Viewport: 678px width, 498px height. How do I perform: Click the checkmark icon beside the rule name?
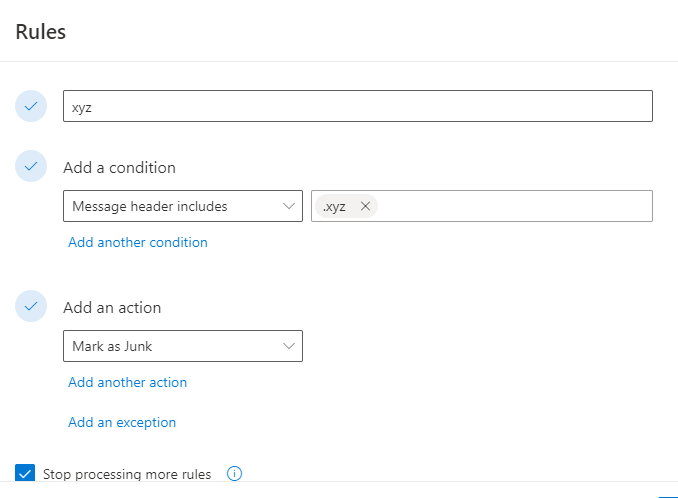pos(31,106)
